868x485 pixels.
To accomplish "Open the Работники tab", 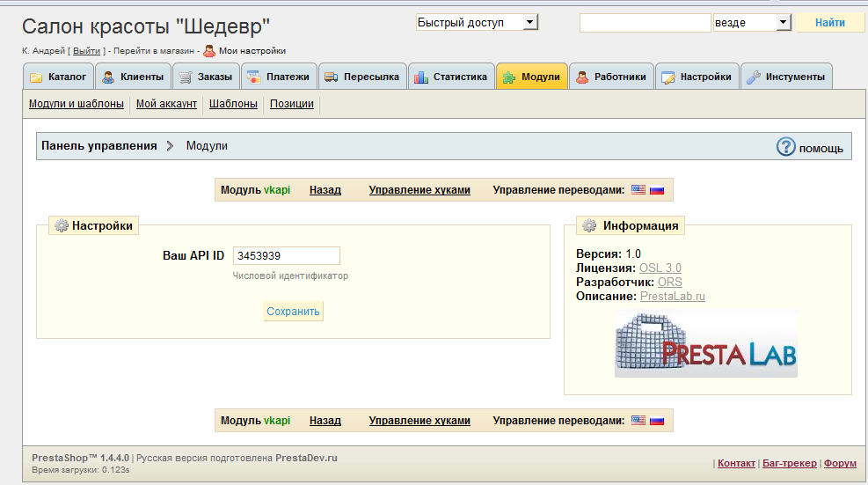I will click(x=612, y=77).
